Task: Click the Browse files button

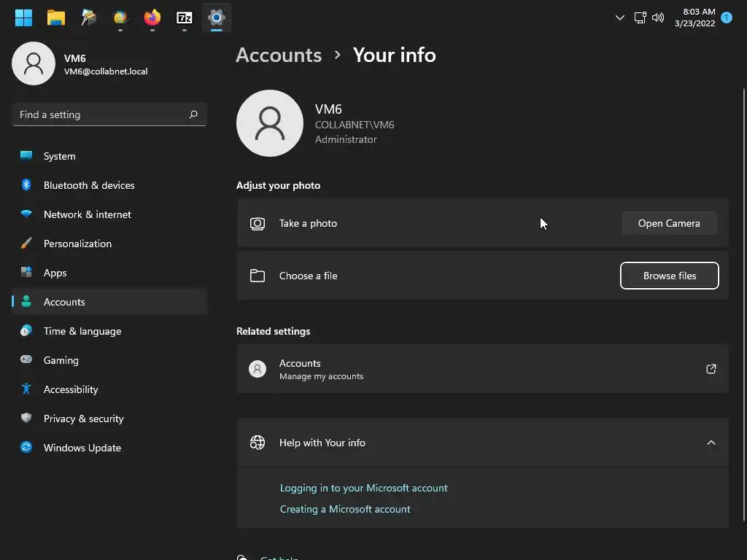Action: click(670, 276)
